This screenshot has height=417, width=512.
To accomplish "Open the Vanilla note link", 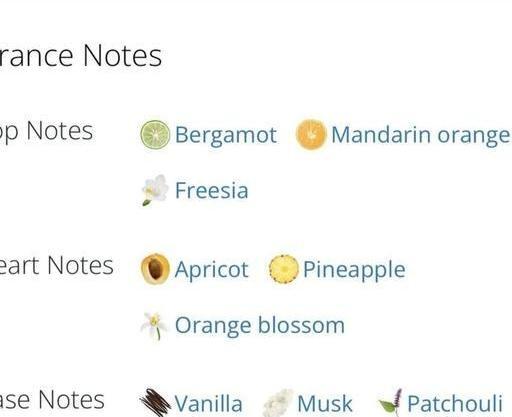I will pyautogui.click(x=208, y=404).
